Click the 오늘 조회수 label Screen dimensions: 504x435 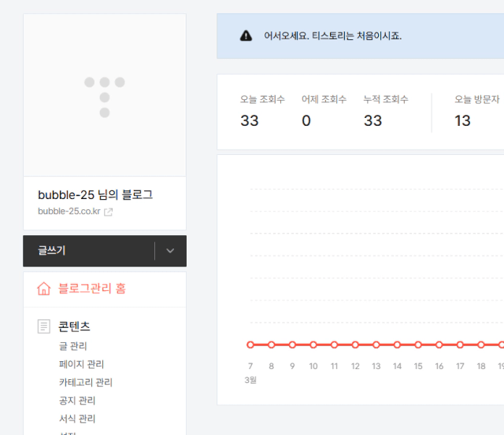262,99
